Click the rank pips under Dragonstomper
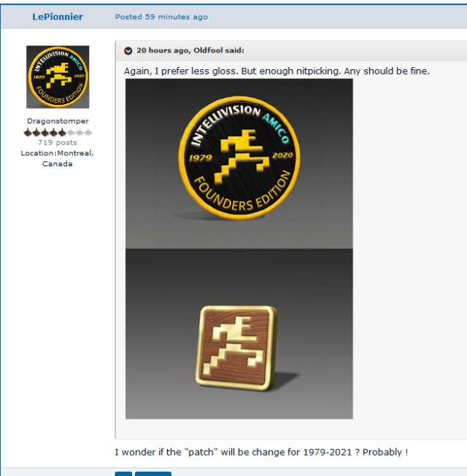The width and height of the screenshot is (467, 476). pyautogui.click(x=58, y=133)
